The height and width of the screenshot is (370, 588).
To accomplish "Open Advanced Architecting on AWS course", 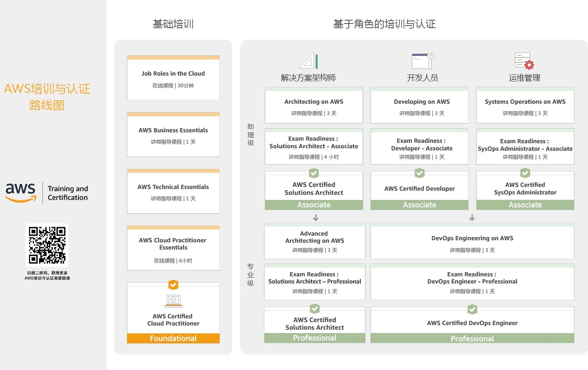I will click(x=315, y=241).
